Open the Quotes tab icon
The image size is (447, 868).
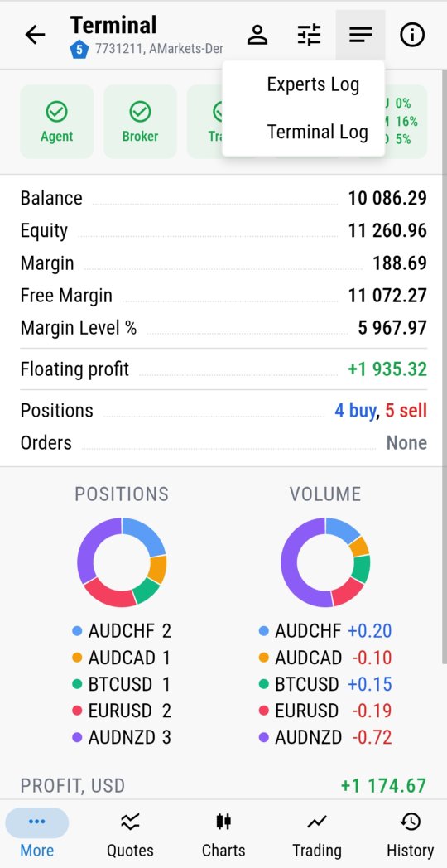(130, 822)
